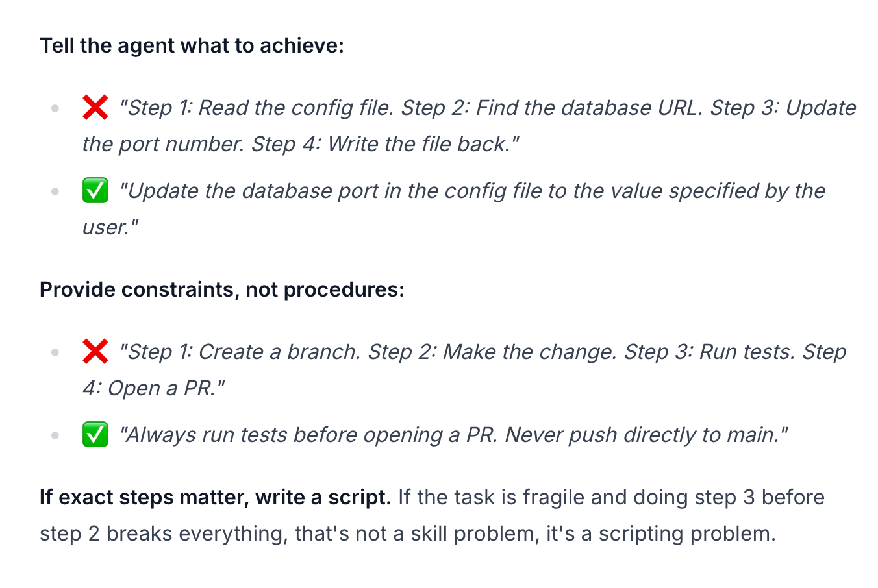
Task: Click the bullet dot of the "Always run tests" item
Action: click(x=55, y=435)
